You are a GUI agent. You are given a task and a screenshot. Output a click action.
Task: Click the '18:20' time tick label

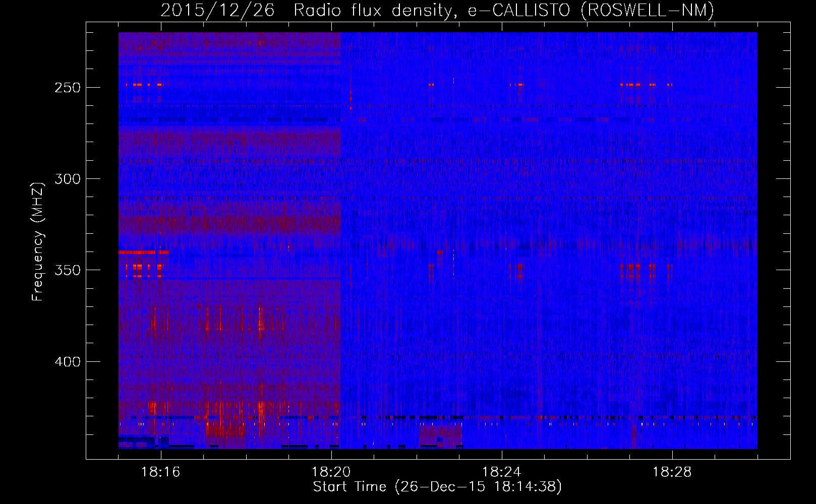331,472
